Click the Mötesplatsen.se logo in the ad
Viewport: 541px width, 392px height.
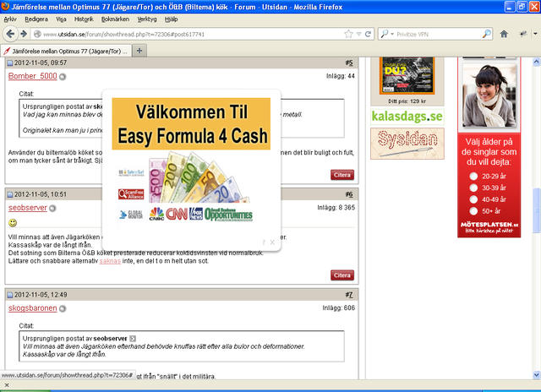pos(489,227)
